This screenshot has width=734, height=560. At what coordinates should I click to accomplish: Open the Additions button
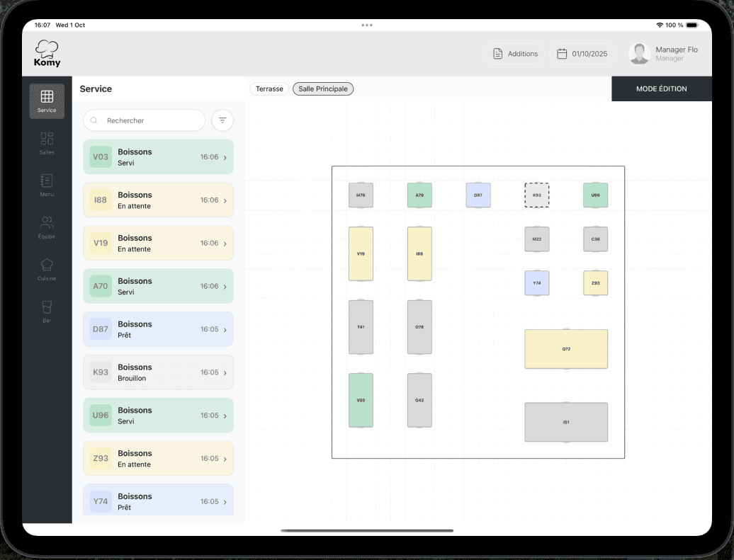[516, 54]
